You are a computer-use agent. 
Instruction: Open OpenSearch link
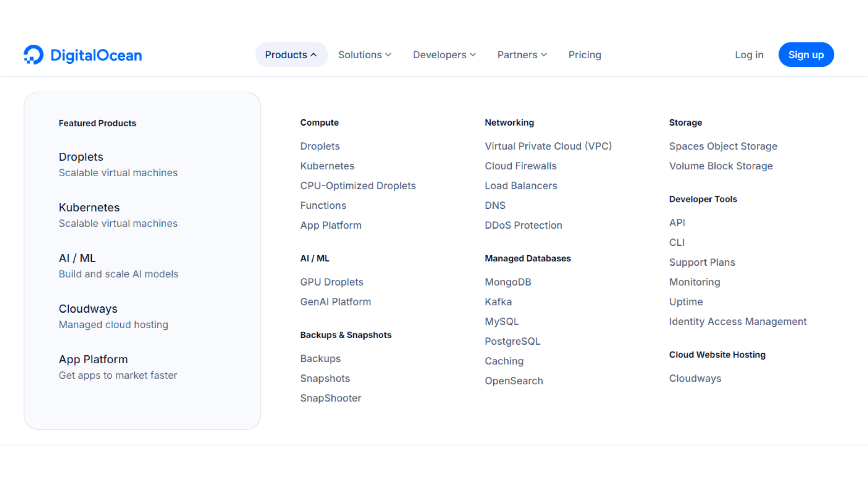pos(514,381)
